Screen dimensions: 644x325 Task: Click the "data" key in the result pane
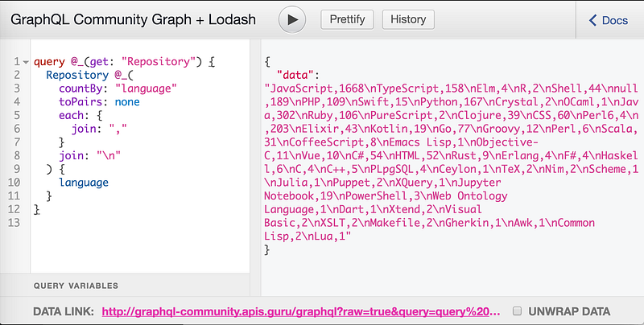pos(295,74)
